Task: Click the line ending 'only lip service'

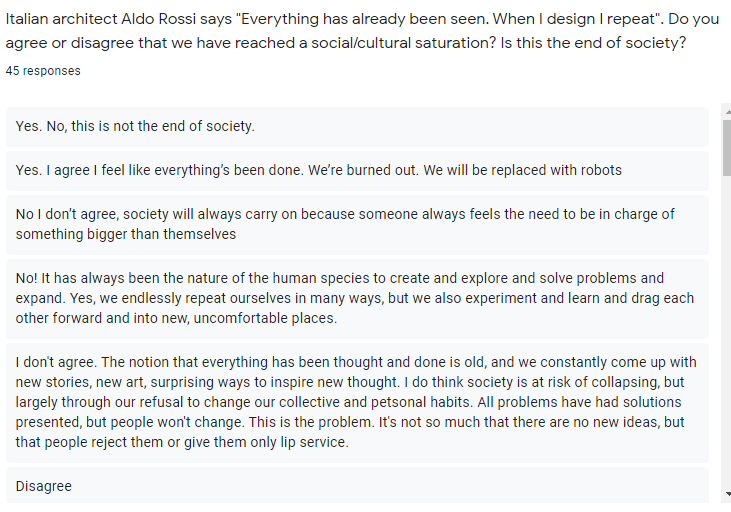Action: point(182,442)
